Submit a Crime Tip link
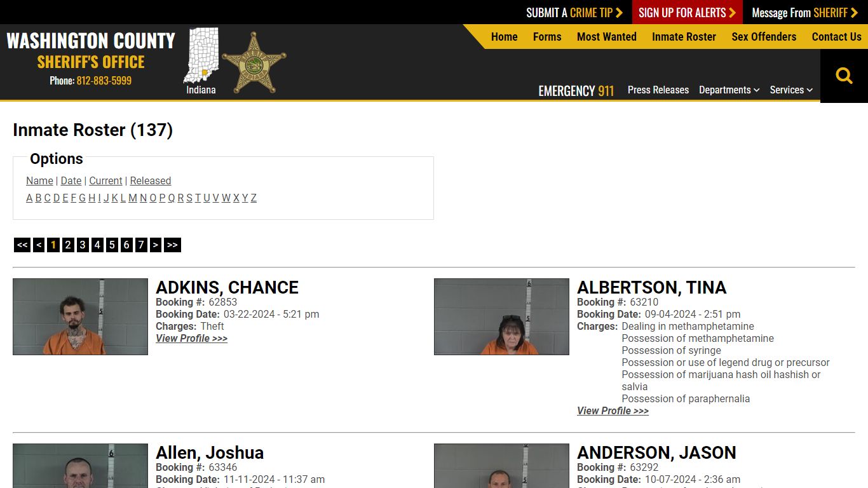The height and width of the screenshot is (488, 868). (574, 12)
